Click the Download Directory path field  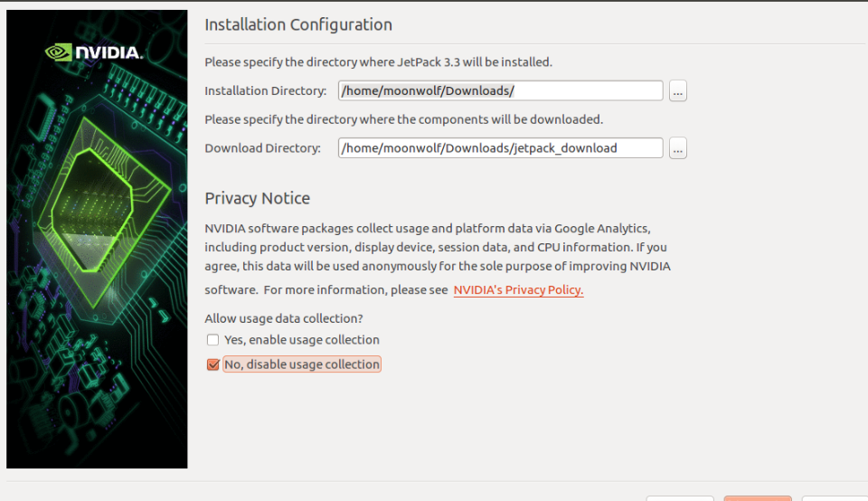500,148
